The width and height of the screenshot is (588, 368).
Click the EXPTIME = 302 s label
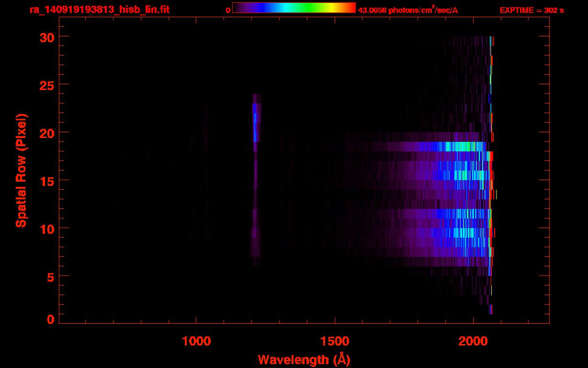point(531,10)
